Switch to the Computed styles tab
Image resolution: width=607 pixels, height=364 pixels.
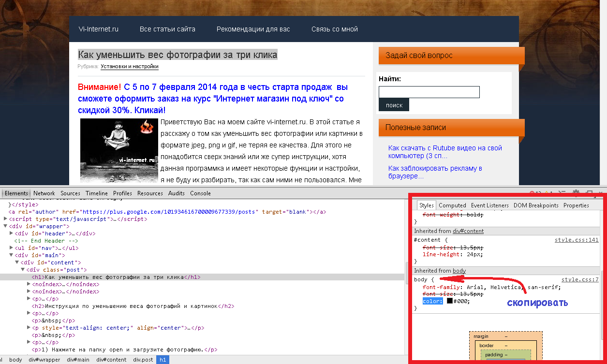click(452, 205)
